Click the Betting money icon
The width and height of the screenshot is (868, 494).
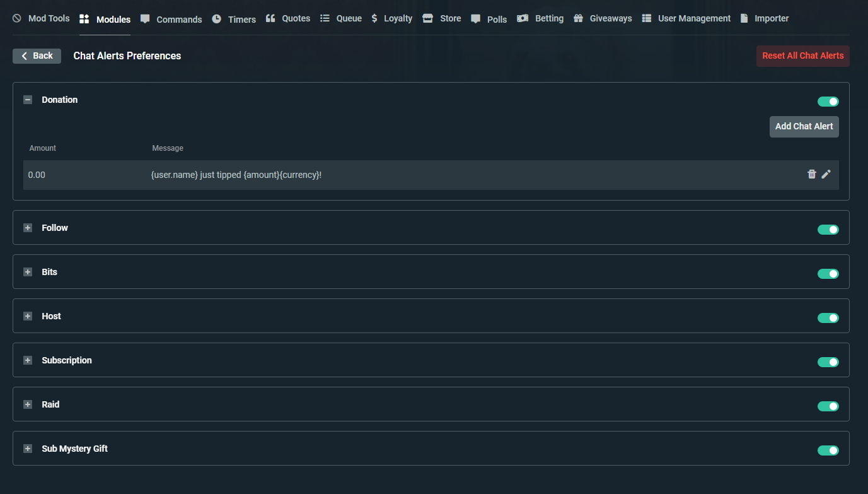click(523, 18)
